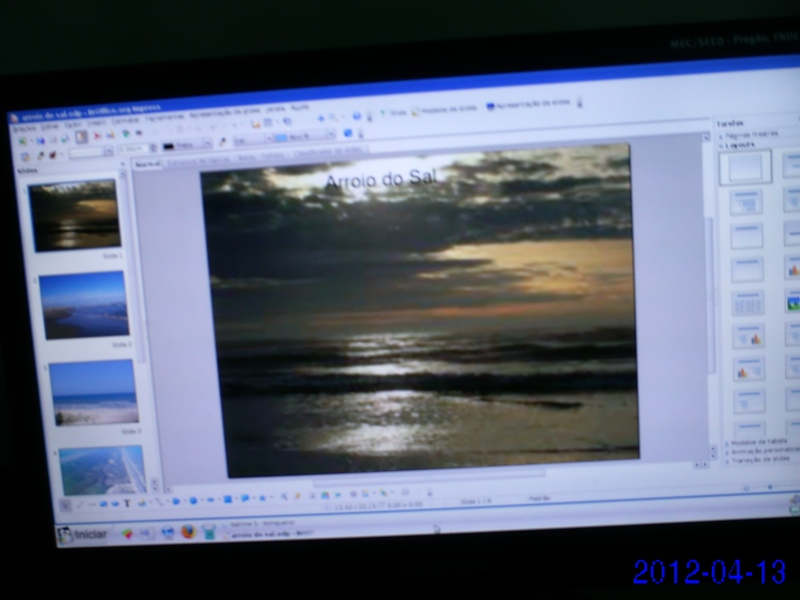Select the Block arrows shape tool

pyautogui.click(x=210, y=500)
